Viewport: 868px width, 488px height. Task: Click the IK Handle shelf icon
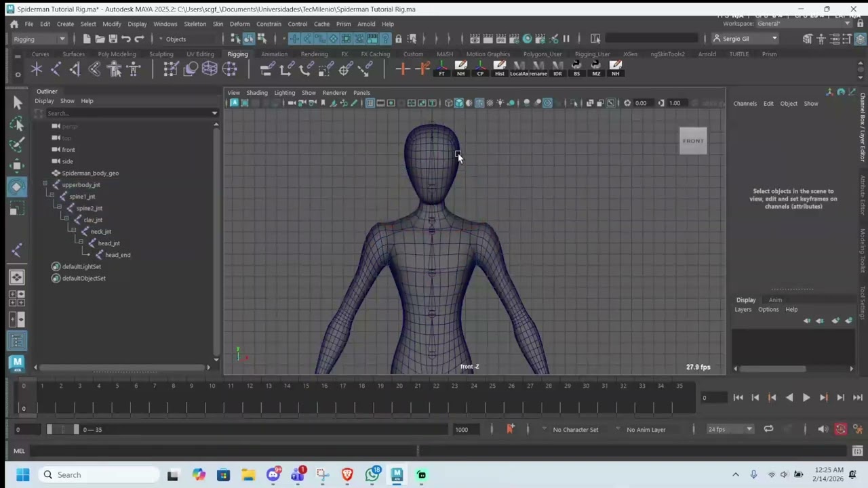[x=75, y=68]
